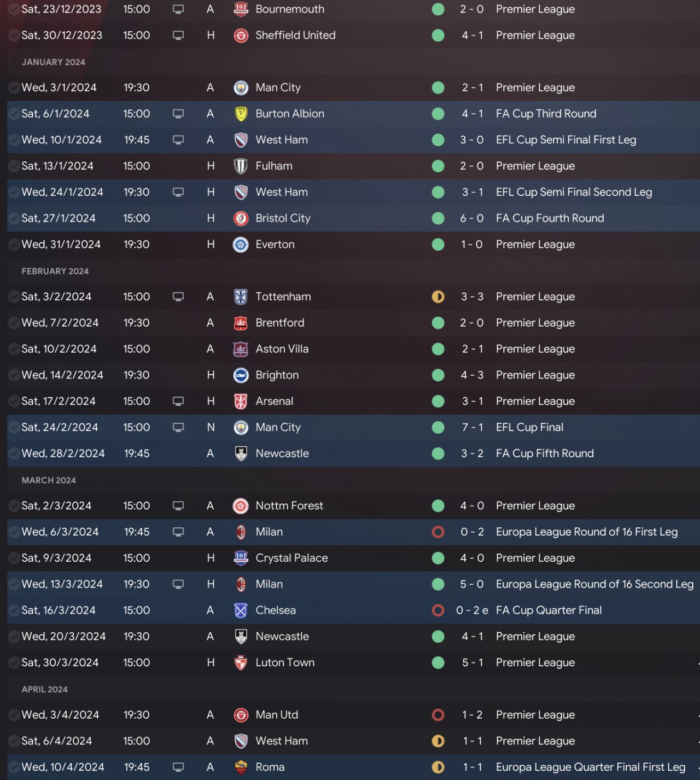Click the TV icon for the Nottm Forest match
Screen dimensions: 700x780
pyautogui.click(x=178, y=506)
